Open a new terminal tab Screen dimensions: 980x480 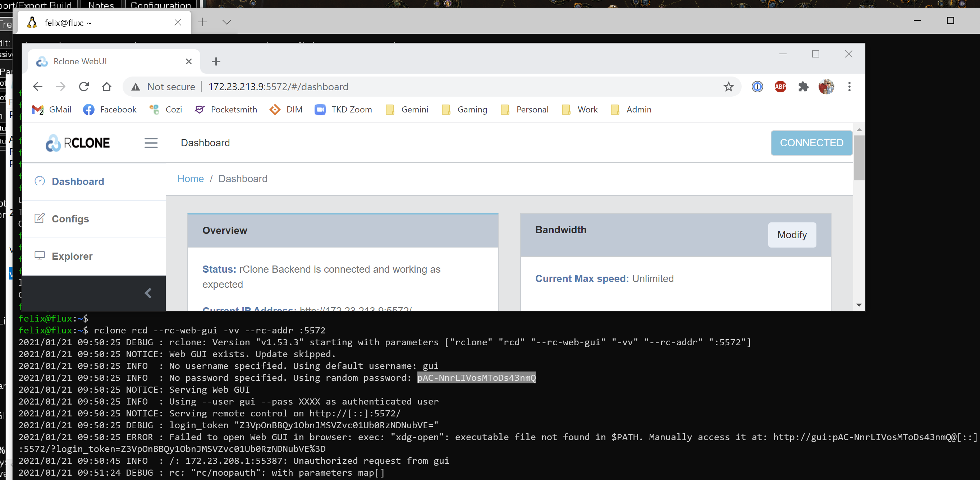click(202, 22)
